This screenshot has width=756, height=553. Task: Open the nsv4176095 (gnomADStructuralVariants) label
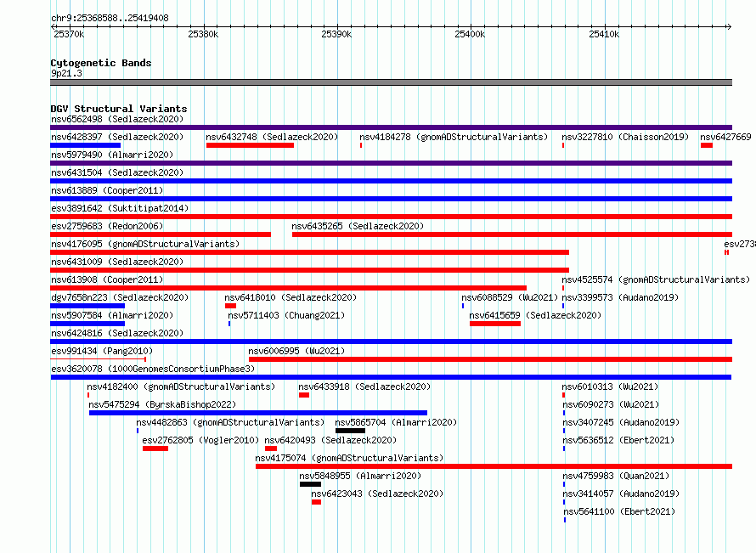tap(145, 244)
